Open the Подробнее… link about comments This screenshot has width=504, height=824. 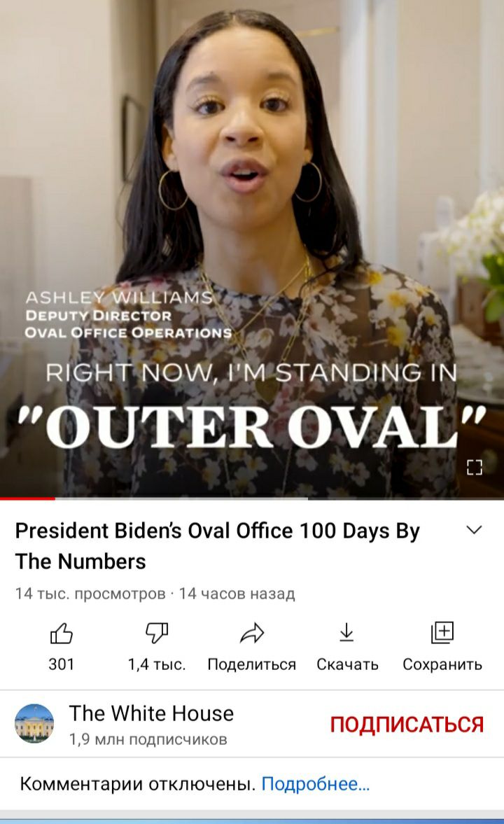pos(316,784)
